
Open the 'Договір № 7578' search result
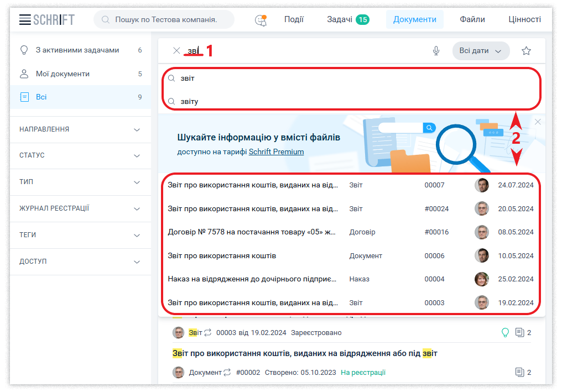click(252, 232)
